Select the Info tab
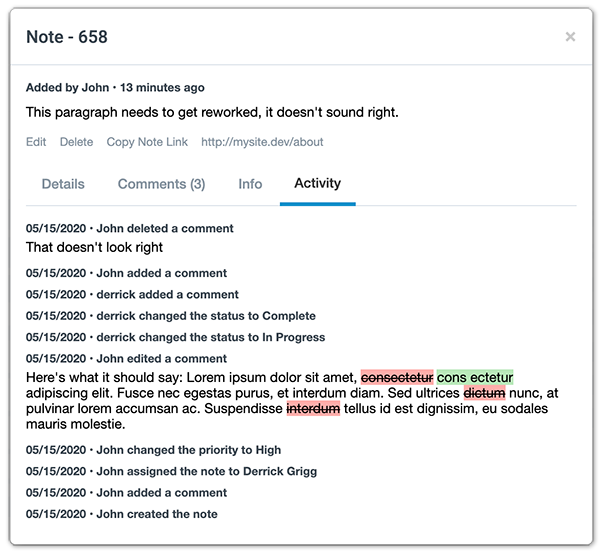 coord(250,184)
